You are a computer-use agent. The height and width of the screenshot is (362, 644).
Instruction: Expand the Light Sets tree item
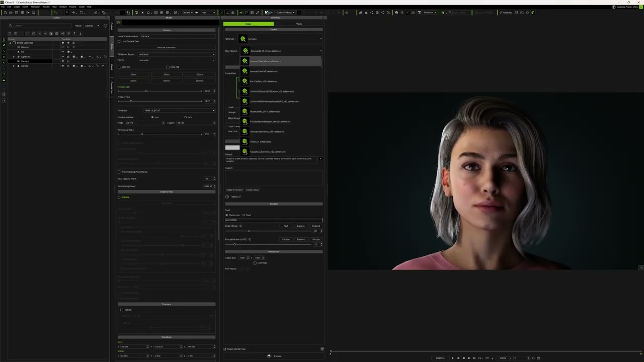14,57
